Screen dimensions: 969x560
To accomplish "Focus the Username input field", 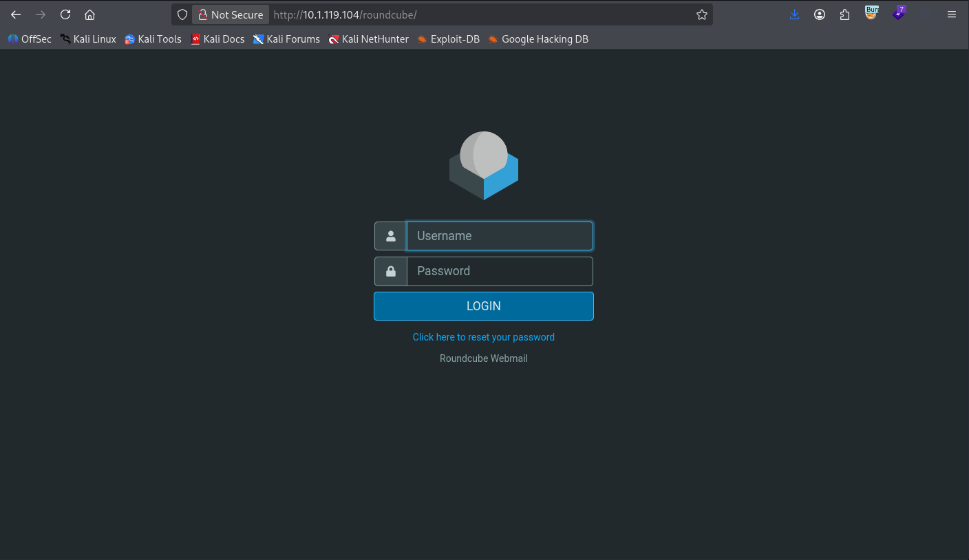I will pos(500,236).
